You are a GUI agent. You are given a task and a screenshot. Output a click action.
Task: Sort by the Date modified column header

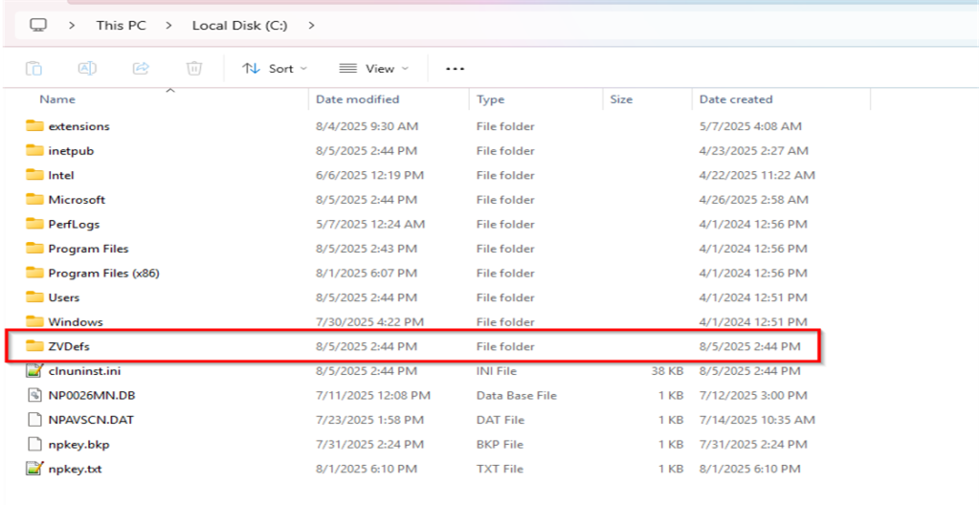point(357,99)
